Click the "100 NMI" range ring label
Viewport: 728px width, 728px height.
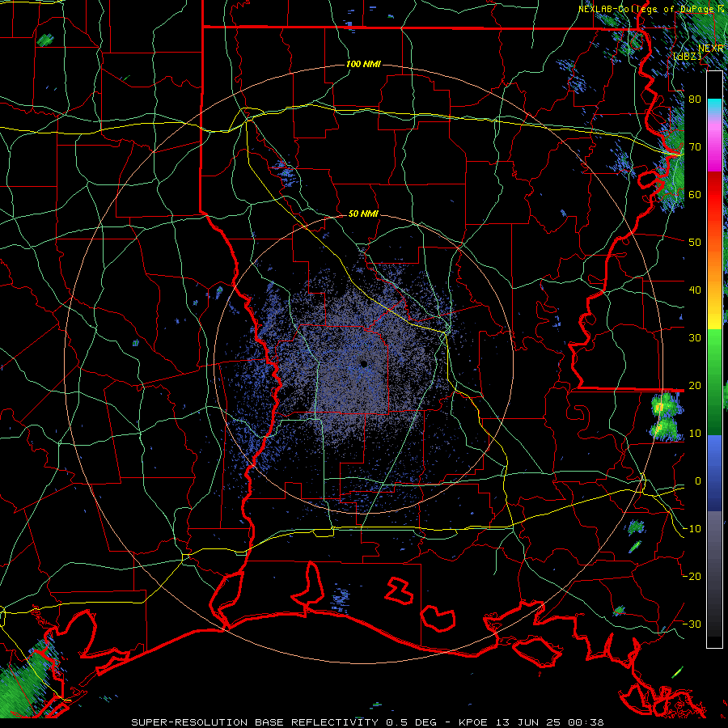point(363,64)
